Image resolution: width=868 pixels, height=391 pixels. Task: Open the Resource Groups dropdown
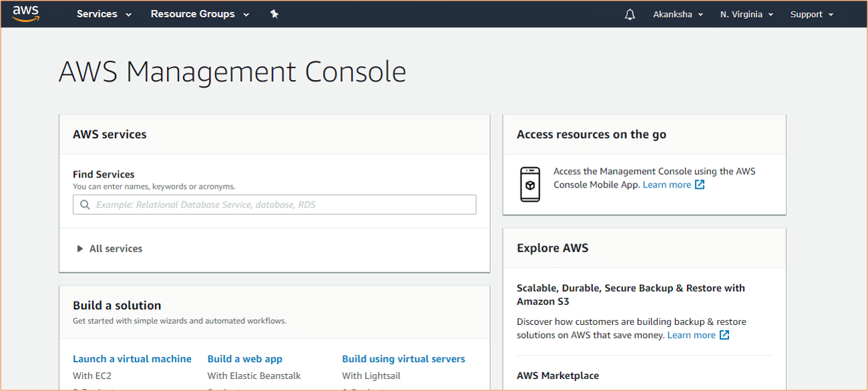200,14
